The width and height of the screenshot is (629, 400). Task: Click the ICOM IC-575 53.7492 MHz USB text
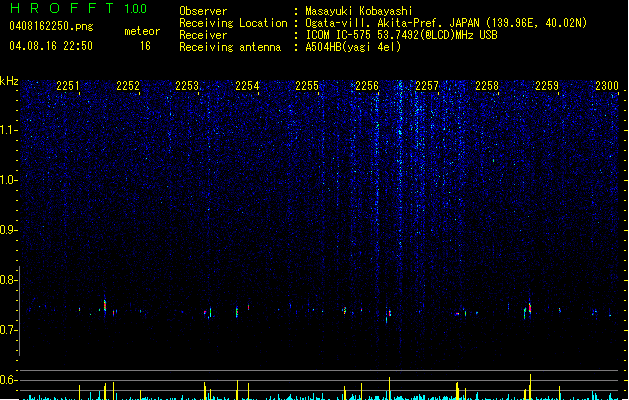(x=401, y=35)
